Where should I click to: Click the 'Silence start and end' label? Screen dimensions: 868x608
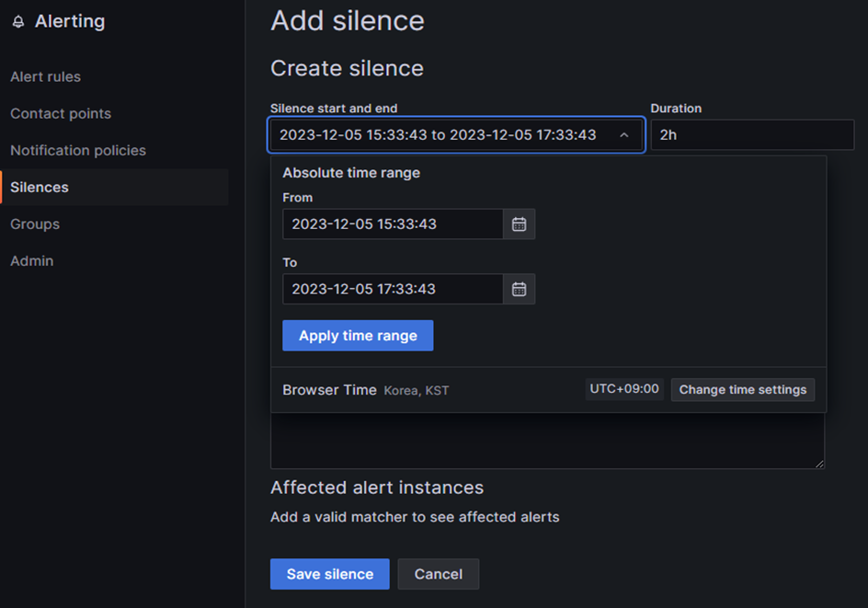(x=334, y=109)
